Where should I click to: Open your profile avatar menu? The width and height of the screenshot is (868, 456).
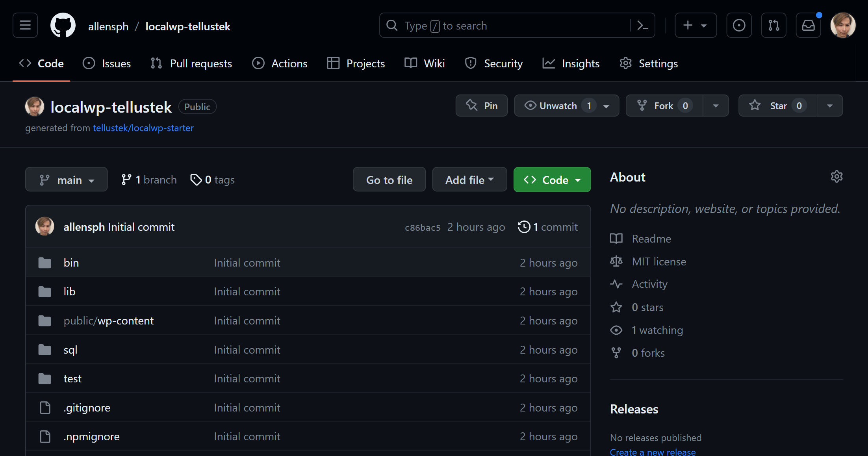click(x=842, y=25)
